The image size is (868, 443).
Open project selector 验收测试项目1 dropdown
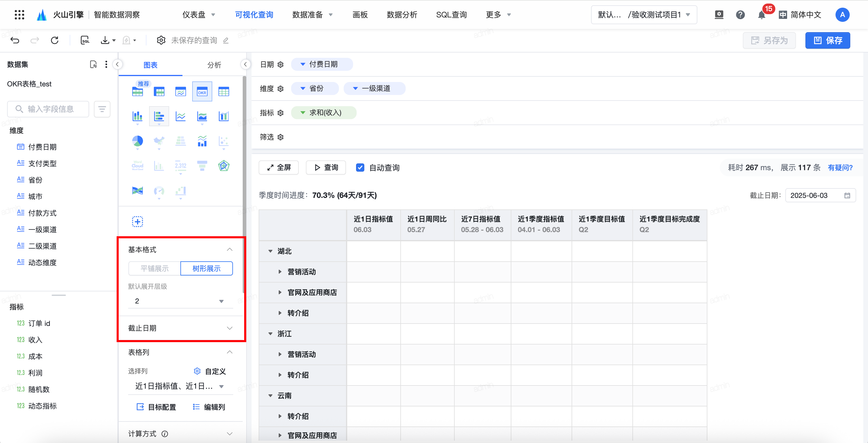pyautogui.click(x=644, y=15)
